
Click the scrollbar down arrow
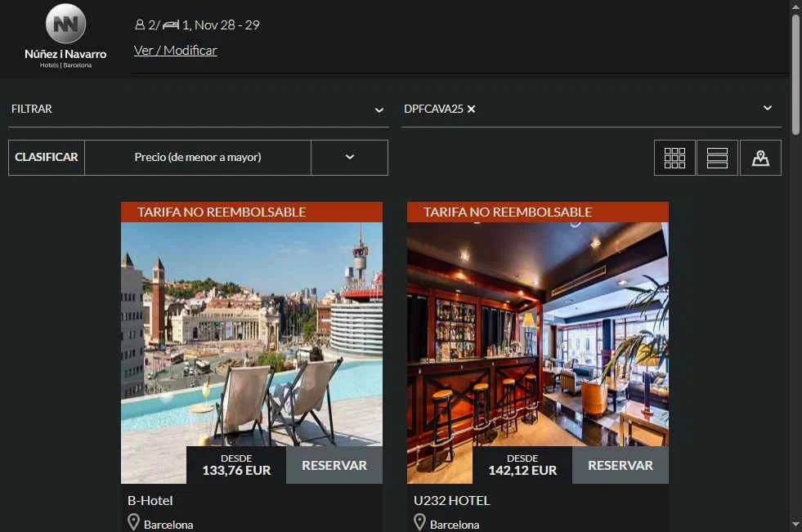(x=795, y=525)
